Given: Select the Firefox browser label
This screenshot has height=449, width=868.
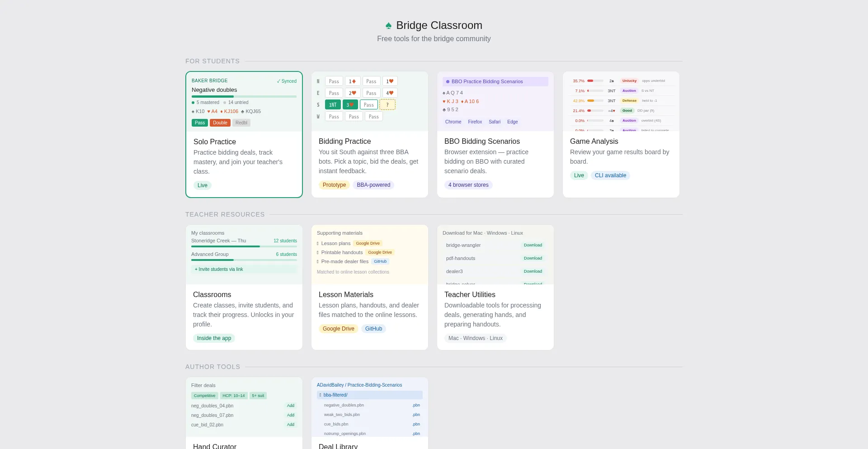Looking at the screenshot, I should [x=475, y=122].
